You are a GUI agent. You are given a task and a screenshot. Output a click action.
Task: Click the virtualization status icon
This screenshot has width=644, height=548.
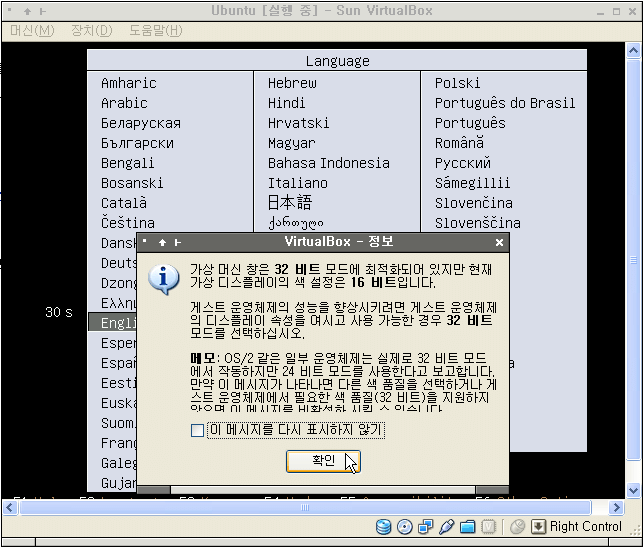488,527
